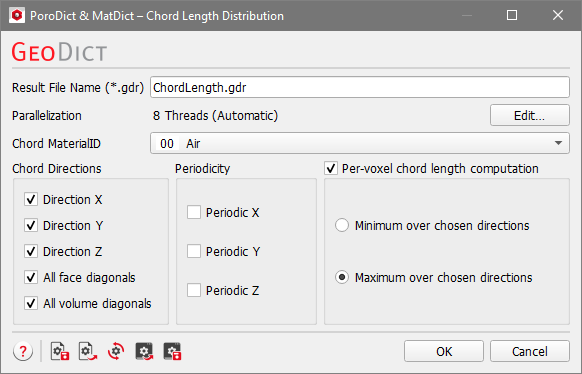Uncheck the Direction X checkbox
Viewport: 582px width, 374px height.
coord(31,199)
